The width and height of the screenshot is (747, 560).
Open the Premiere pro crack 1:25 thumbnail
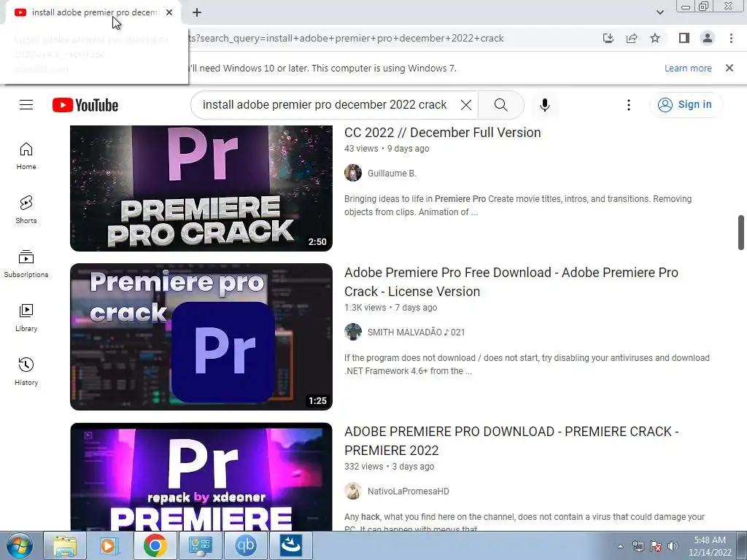click(x=201, y=337)
